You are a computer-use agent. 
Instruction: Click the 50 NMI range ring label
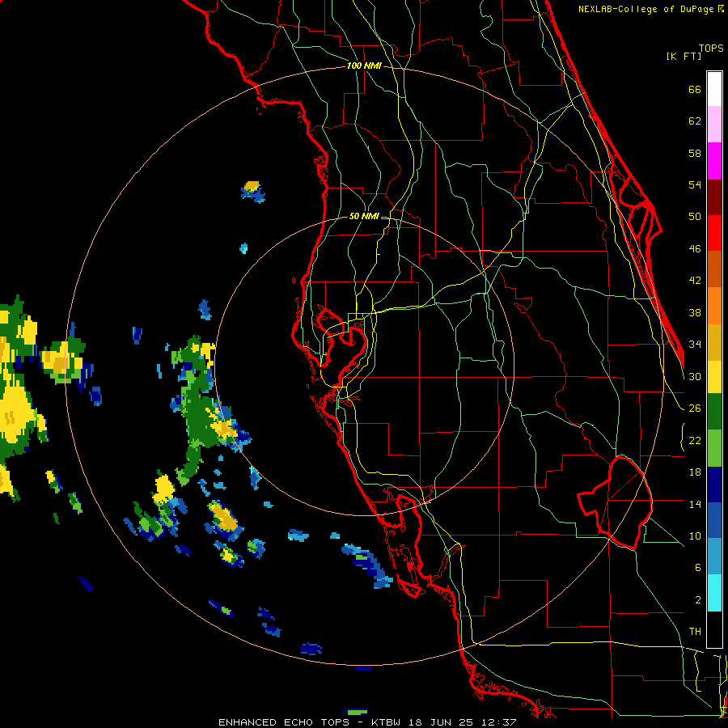tap(364, 216)
